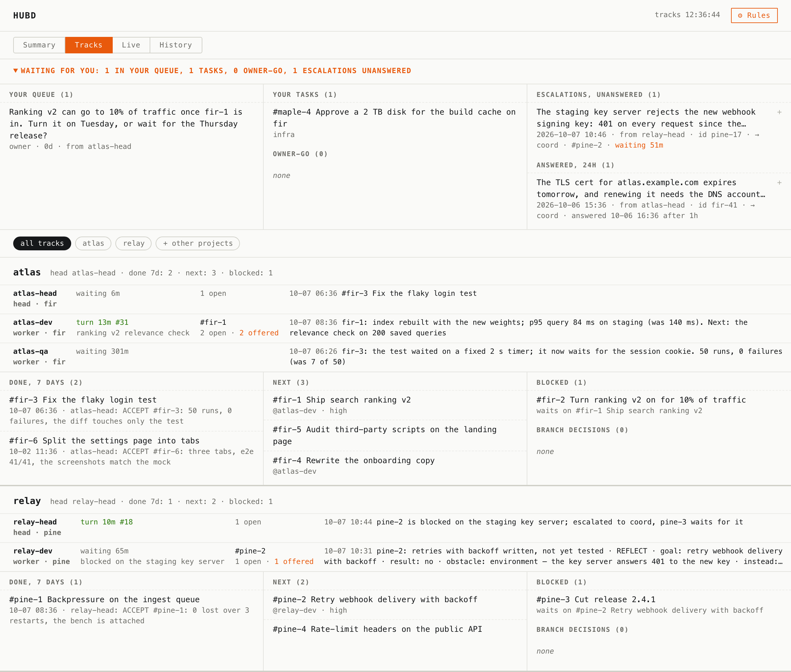Open the relay project heading

[27, 501]
